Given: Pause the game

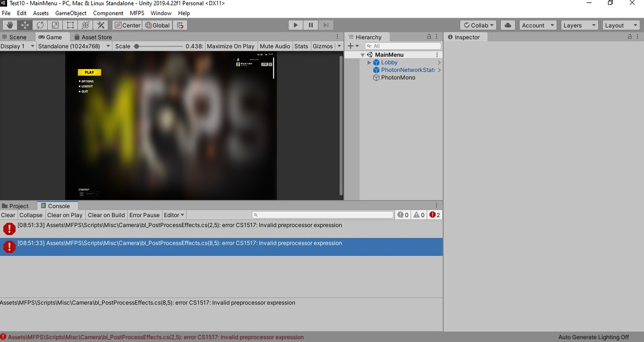Looking at the screenshot, I should (311, 25).
